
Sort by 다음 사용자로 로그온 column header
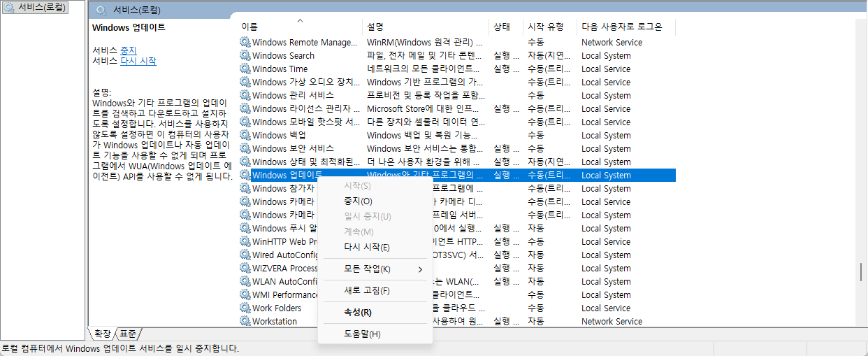click(x=626, y=27)
